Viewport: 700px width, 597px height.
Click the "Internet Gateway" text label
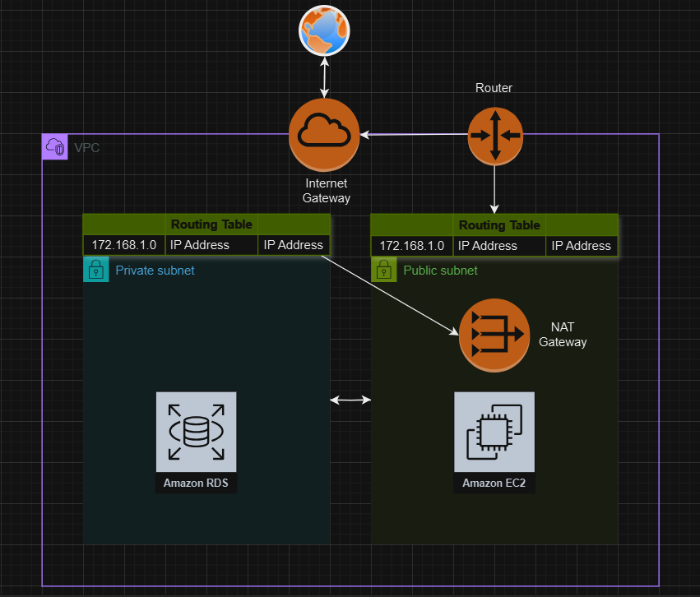pos(326,191)
